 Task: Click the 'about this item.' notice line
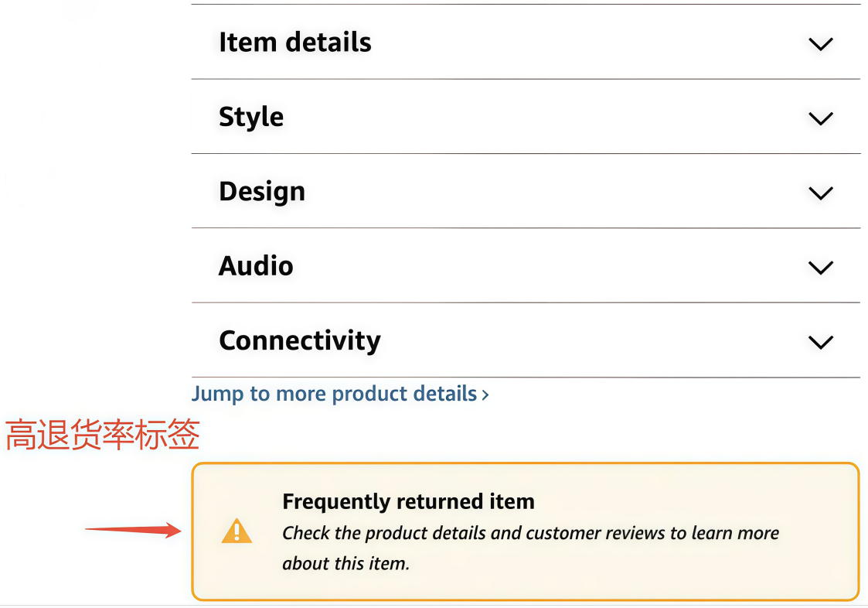[345, 563]
